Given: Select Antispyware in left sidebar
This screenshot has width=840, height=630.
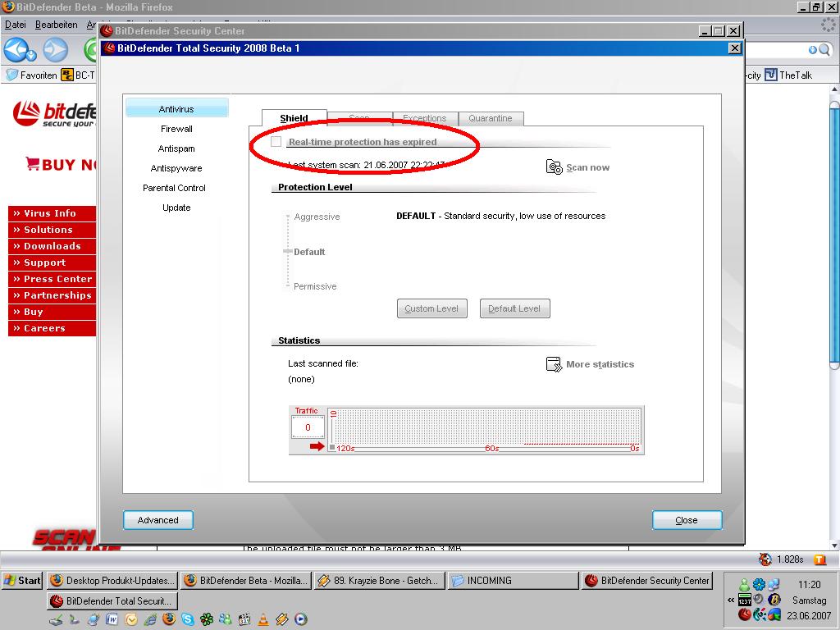Looking at the screenshot, I should click(x=177, y=168).
